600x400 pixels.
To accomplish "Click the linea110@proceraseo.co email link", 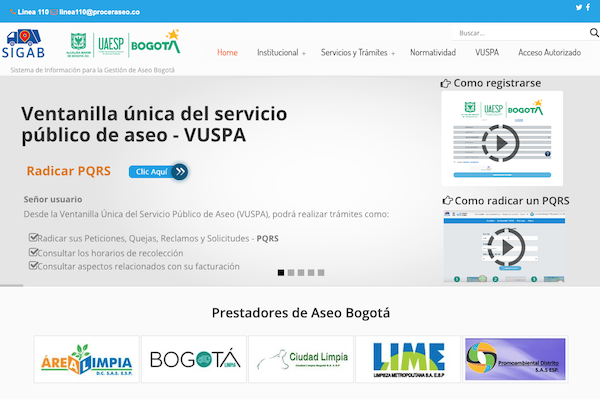I will (99, 12).
